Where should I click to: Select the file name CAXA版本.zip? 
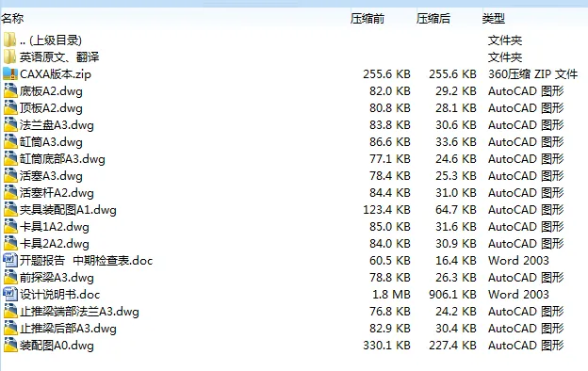(56, 73)
